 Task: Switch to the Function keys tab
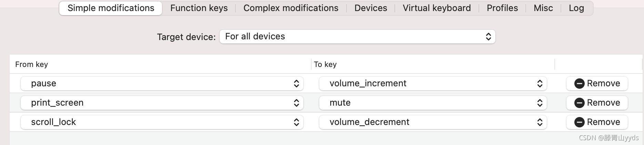pyautogui.click(x=199, y=8)
